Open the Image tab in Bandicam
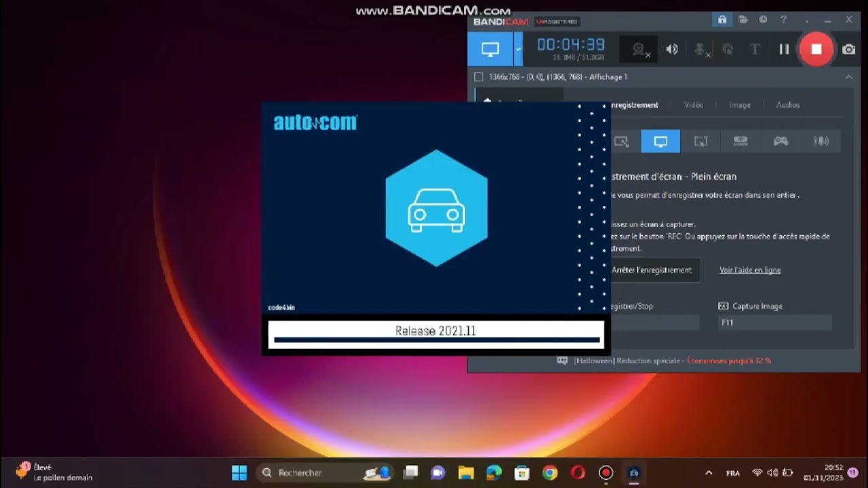Viewport: 868px width, 488px height. coord(740,105)
